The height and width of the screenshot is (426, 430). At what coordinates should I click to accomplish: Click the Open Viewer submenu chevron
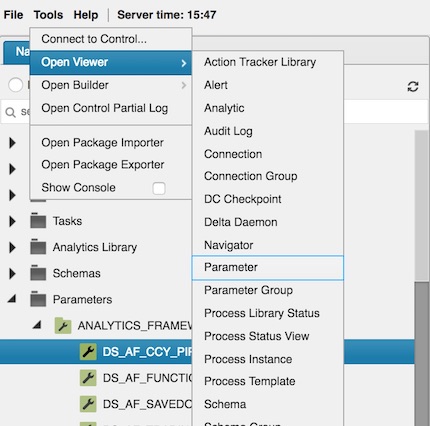184,63
